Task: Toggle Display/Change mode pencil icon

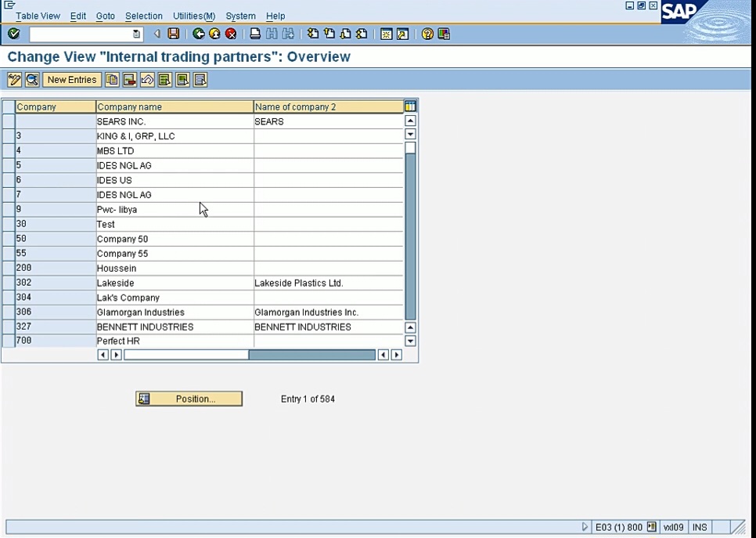Action: point(14,80)
